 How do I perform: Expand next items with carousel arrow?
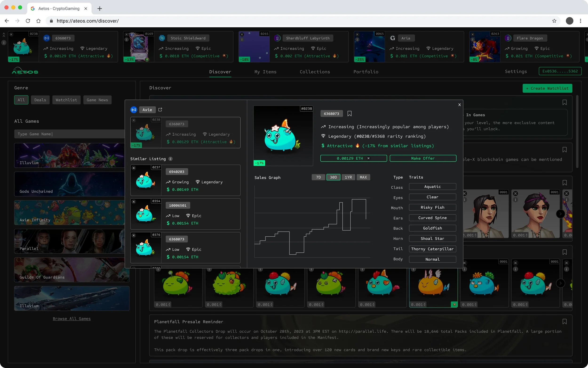pyautogui.click(x=560, y=214)
